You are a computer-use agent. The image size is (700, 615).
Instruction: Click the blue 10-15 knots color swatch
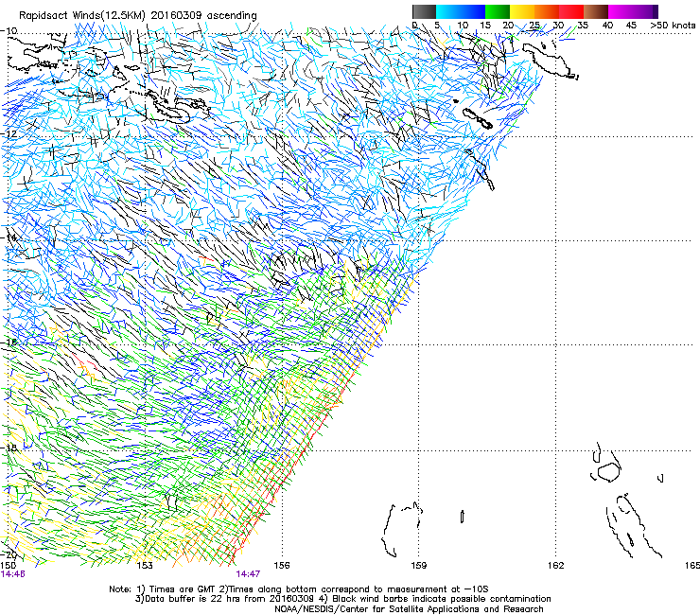(x=473, y=11)
